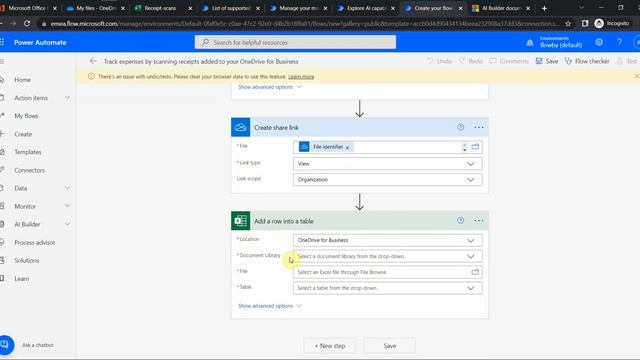640x360 pixels.
Task: Reload the browser page
Action: (27, 24)
